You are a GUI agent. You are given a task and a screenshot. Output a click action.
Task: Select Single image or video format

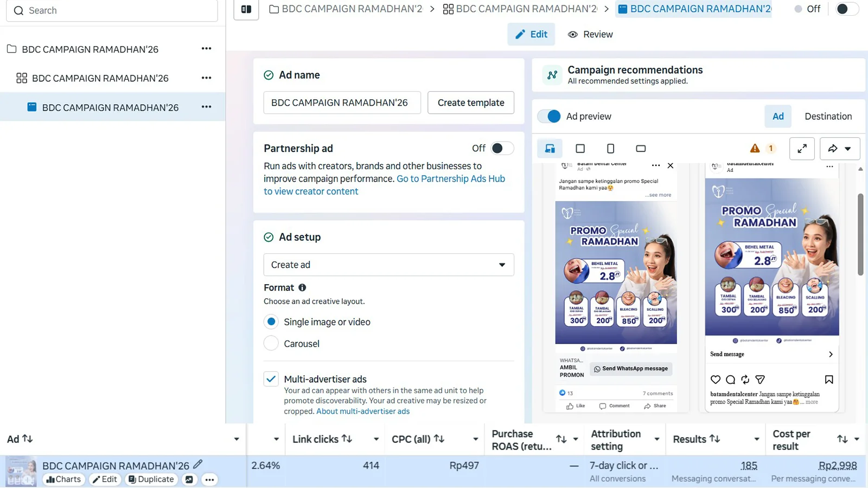click(x=271, y=322)
